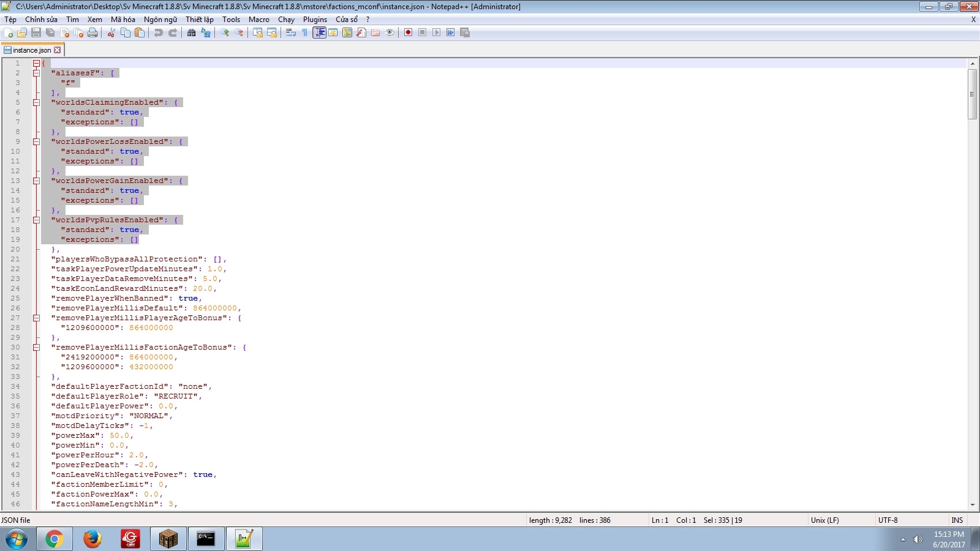Click the Undo arrow icon
Viewport: 980px width, 551px height.
click(x=158, y=32)
